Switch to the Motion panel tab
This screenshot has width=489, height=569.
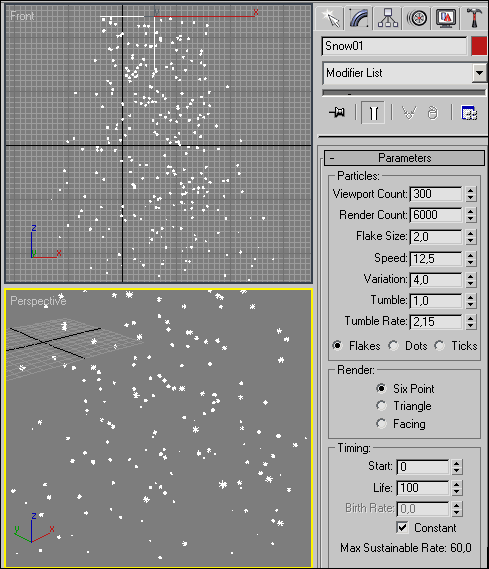pyautogui.click(x=417, y=18)
